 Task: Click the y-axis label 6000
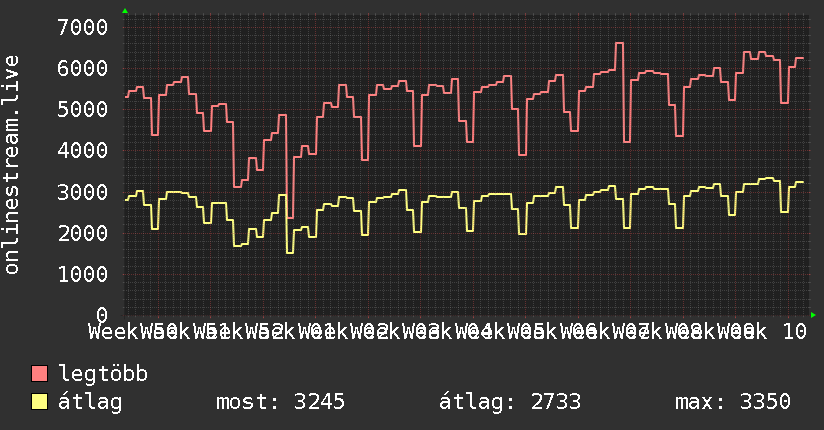coord(83,68)
